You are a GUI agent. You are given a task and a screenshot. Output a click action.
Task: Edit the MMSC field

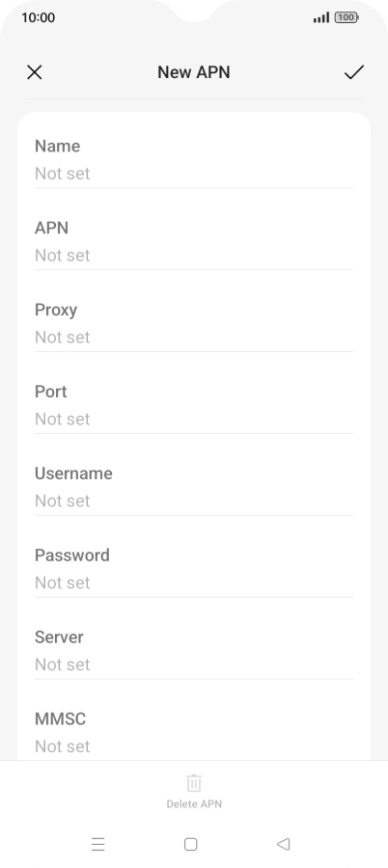[x=194, y=732]
